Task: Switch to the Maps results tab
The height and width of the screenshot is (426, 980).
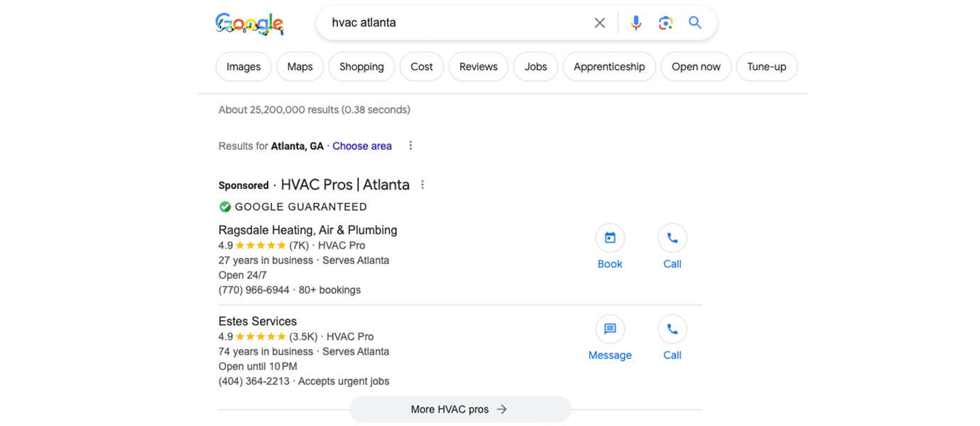Action: pyautogui.click(x=300, y=66)
